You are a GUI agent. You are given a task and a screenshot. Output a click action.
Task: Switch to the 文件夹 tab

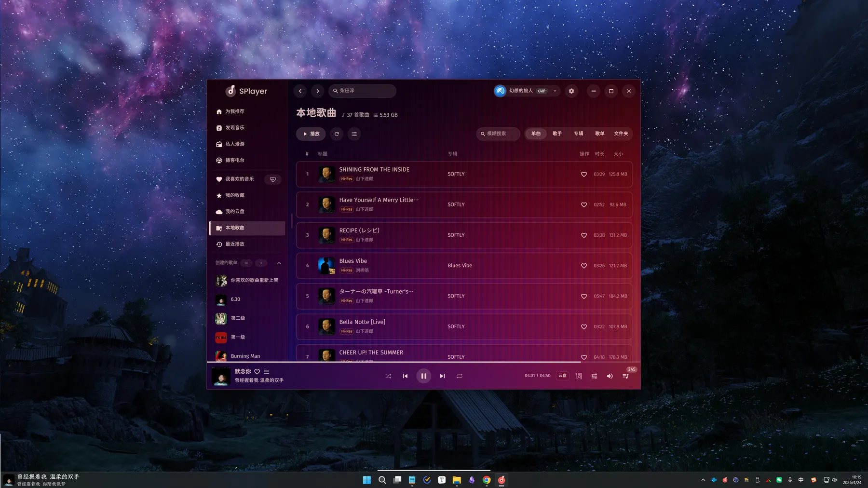pos(621,134)
